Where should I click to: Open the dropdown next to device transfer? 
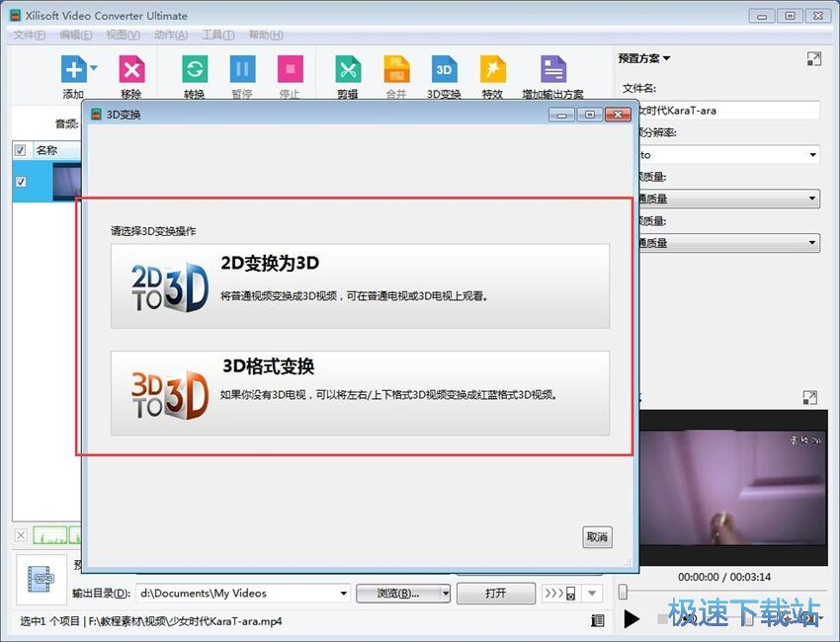(592, 594)
